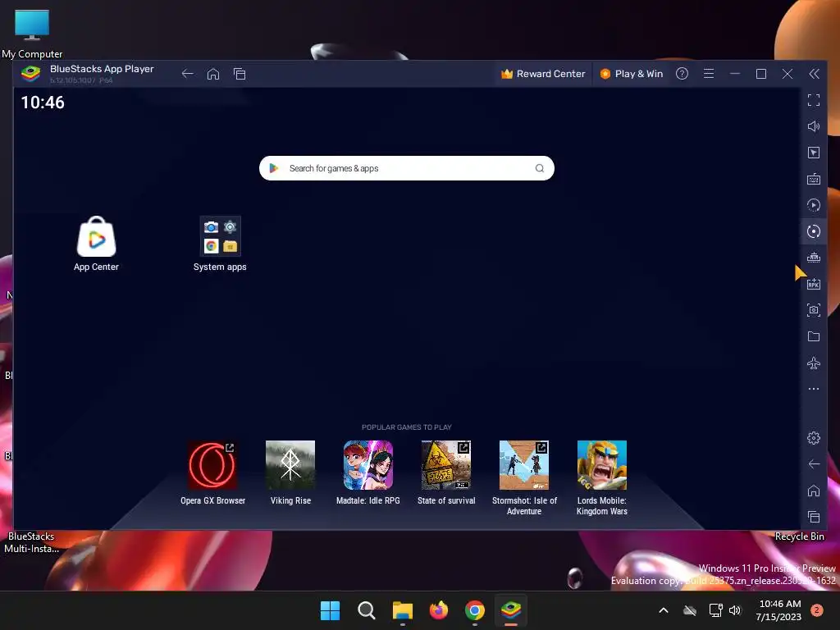Open the macro recorder sidebar icon

814,205
